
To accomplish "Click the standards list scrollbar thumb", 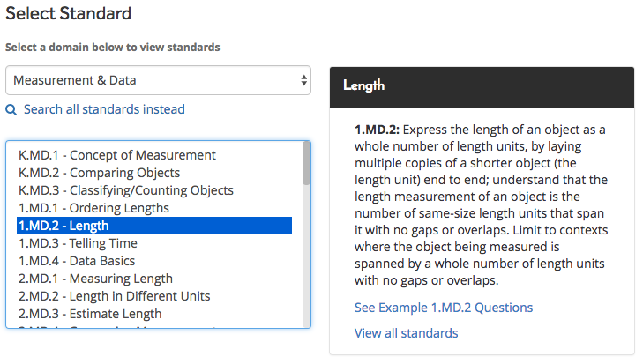I will 306,165.
